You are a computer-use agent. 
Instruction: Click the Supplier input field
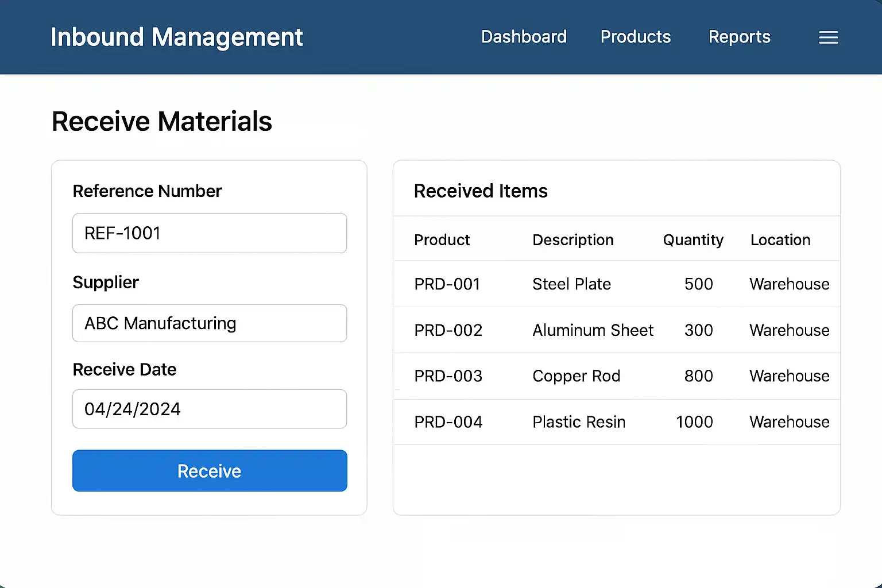[x=210, y=323]
